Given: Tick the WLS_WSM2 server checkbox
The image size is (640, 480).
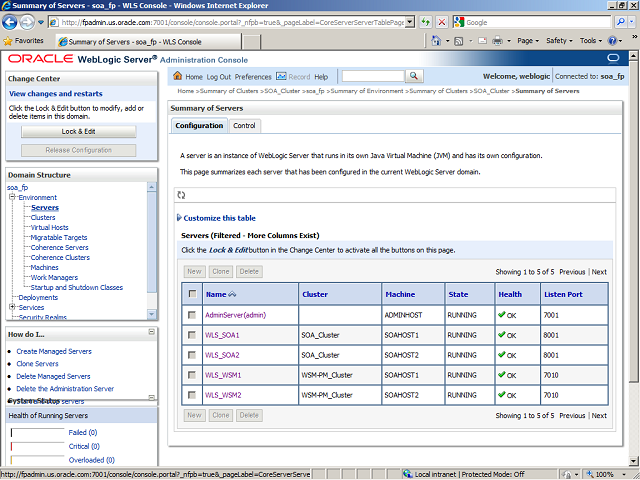Looking at the screenshot, I should click(191, 395).
